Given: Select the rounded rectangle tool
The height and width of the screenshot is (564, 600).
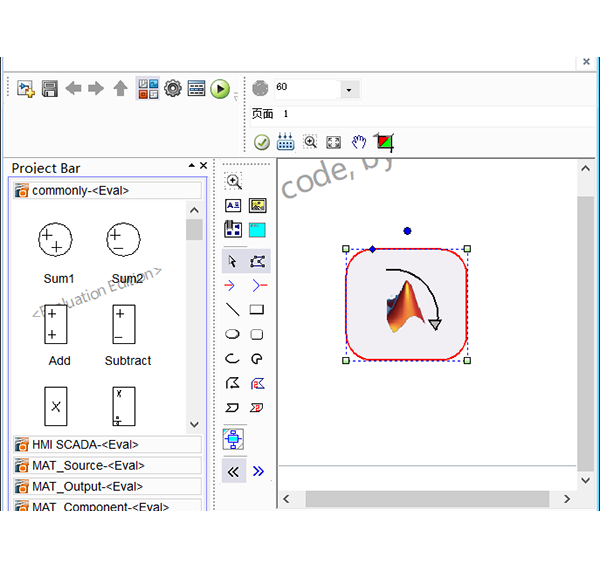Looking at the screenshot, I should pyautogui.click(x=257, y=334).
